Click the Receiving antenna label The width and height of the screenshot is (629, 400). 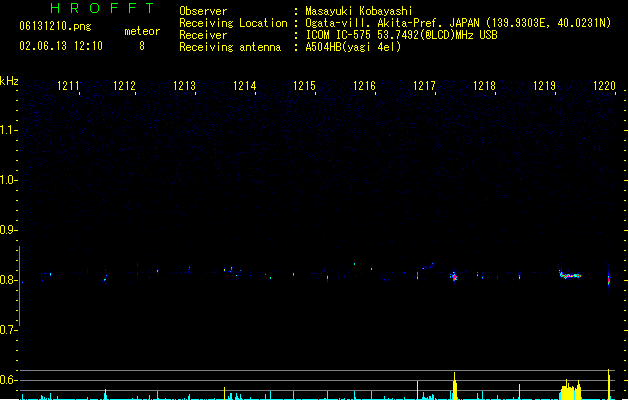tap(230, 47)
